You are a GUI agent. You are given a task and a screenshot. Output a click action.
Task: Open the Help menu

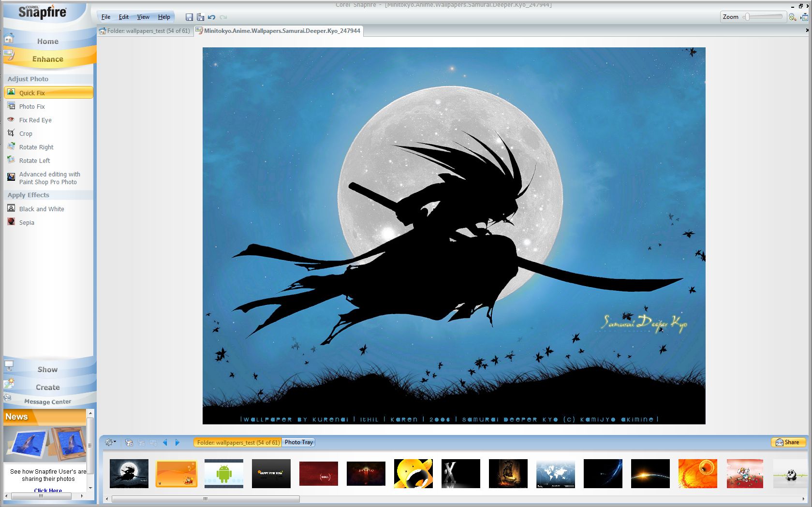click(x=164, y=17)
